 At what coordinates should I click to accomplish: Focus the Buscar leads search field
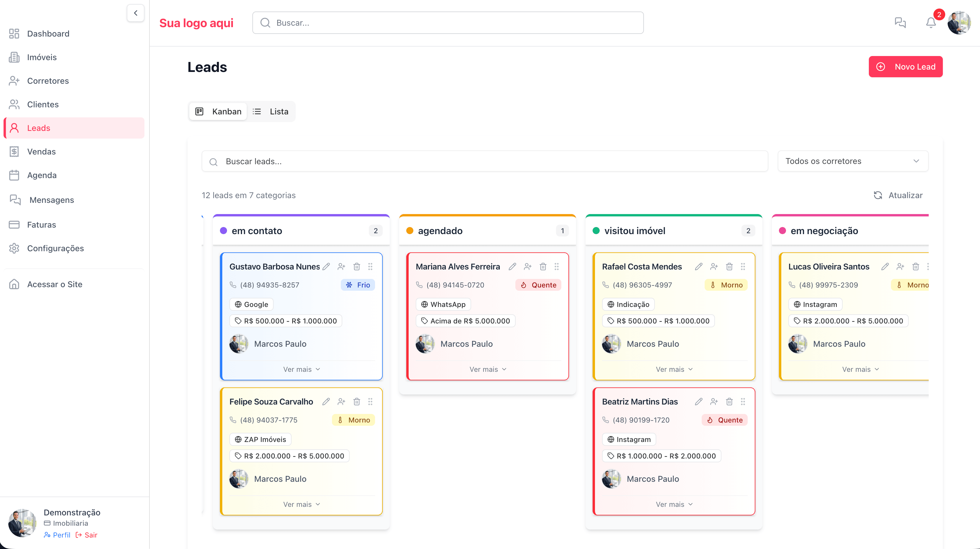click(x=491, y=161)
